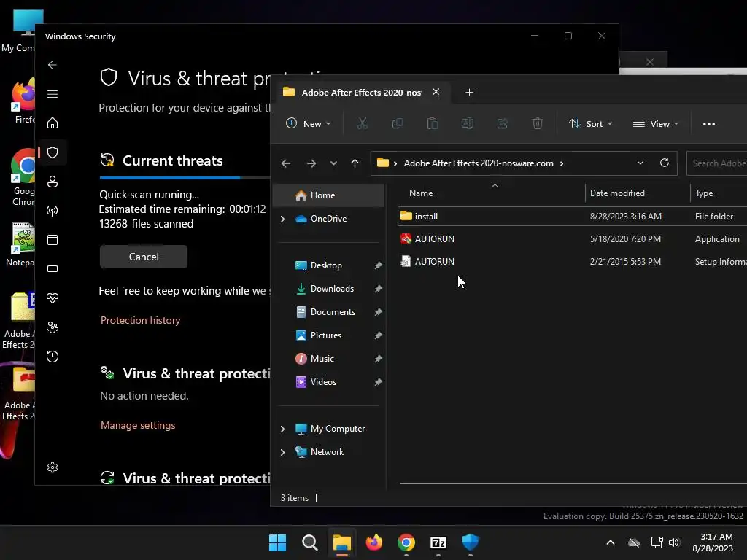The height and width of the screenshot is (560, 747).
Task: Go forward in File Explorer
Action: [x=311, y=163]
